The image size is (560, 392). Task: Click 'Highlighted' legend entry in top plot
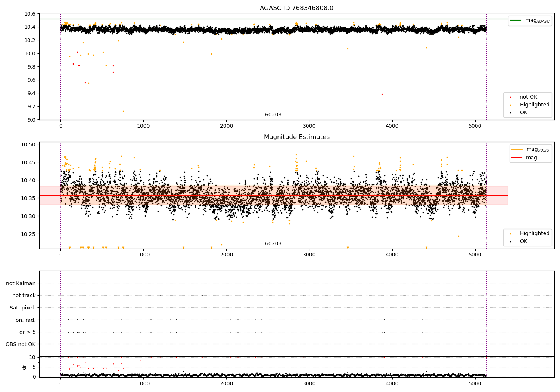coord(535,105)
